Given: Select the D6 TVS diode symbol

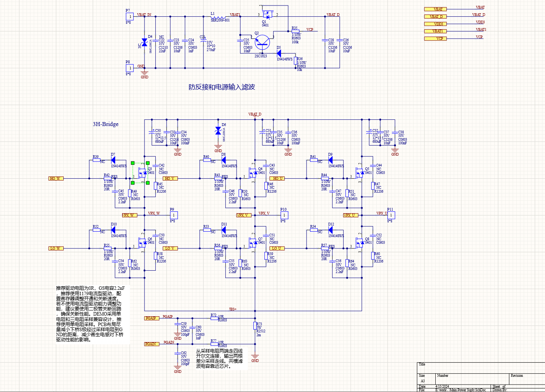Looking at the screenshot, I should coord(218,131).
